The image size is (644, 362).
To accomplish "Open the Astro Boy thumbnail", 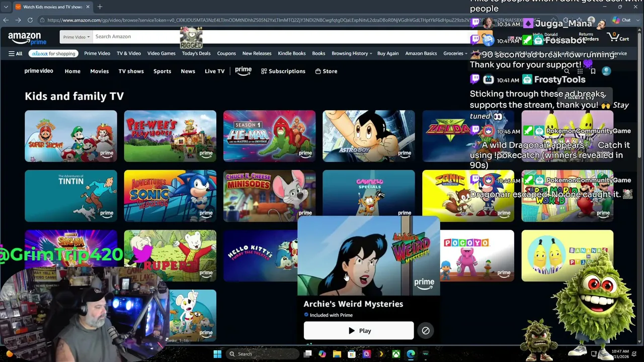I will (x=369, y=136).
